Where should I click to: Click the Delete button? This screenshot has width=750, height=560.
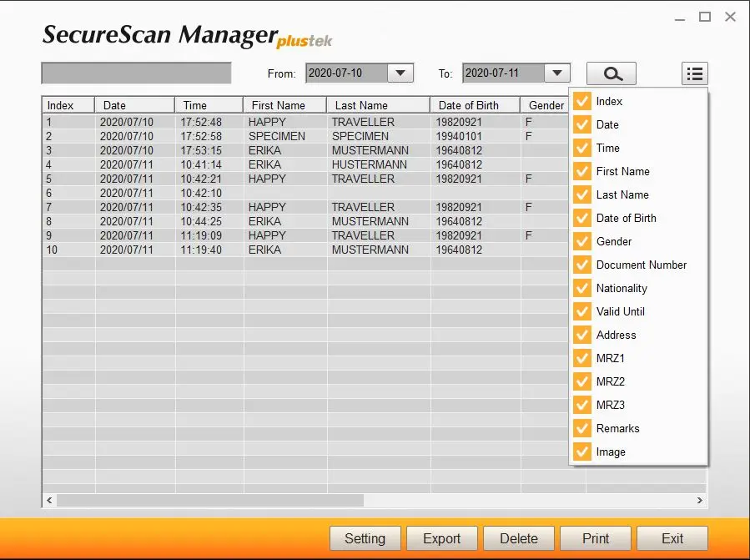(x=519, y=538)
